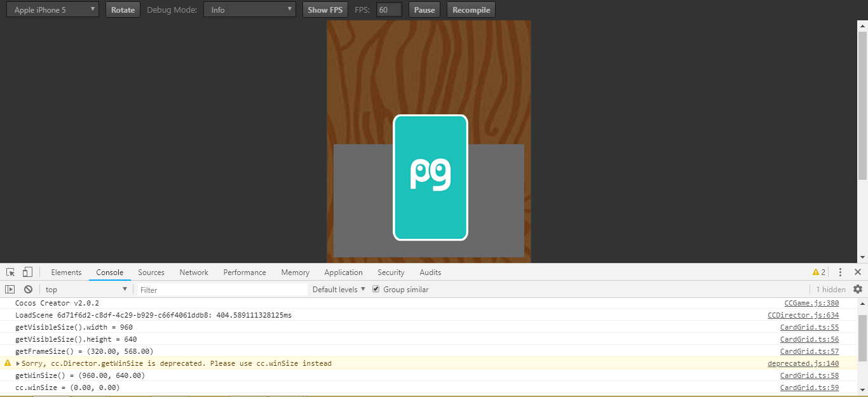Open the console settings gear
Screen dimensions: 868x397
(x=858, y=290)
